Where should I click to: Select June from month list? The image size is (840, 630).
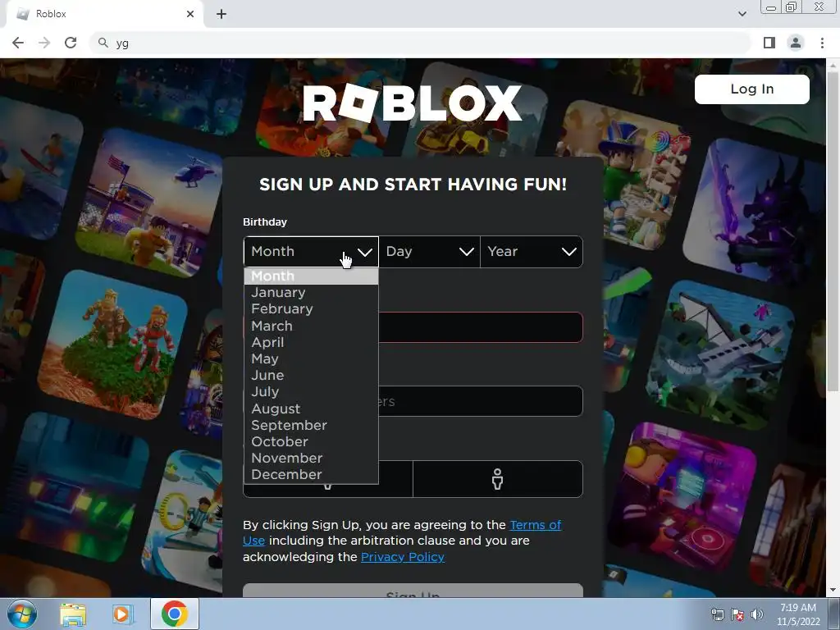pos(311,376)
